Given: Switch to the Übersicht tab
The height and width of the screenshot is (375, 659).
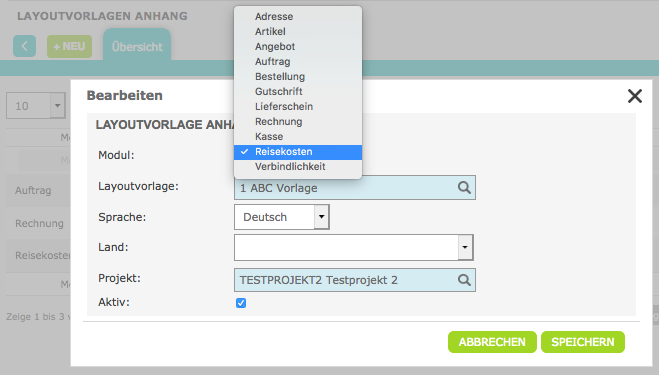Looking at the screenshot, I should click(x=137, y=46).
